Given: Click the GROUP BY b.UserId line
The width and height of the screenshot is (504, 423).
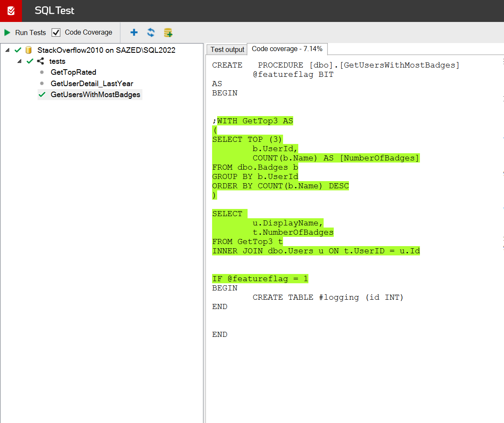Looking at the screenshot, I should (255, 176).
